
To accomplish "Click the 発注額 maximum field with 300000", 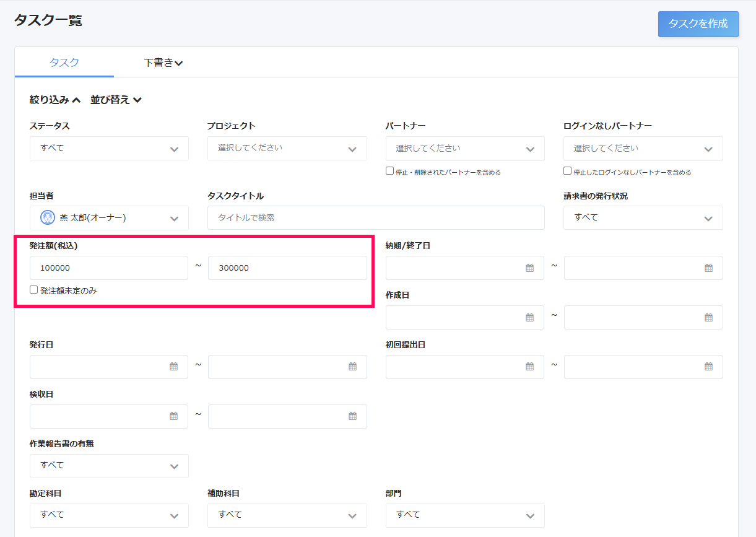I will 287,268.
